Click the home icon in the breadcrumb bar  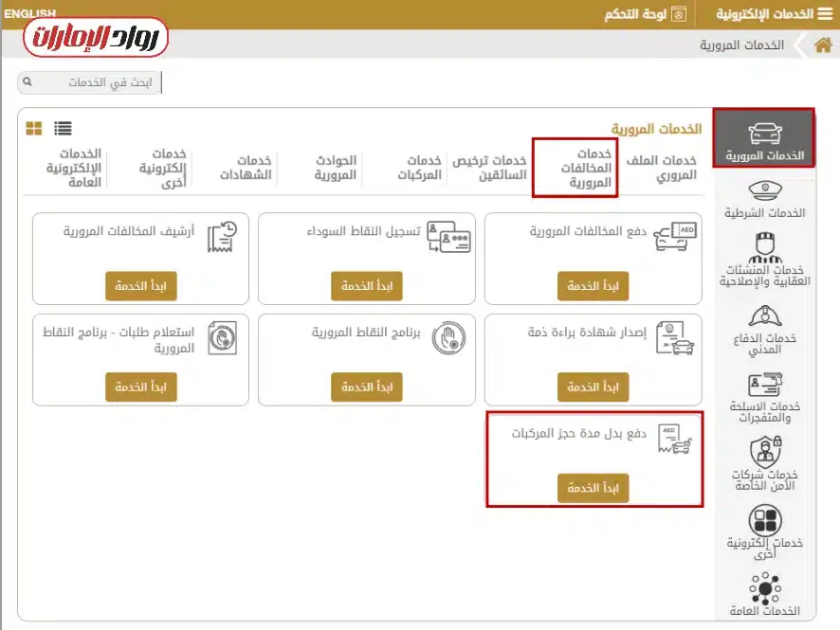(824, 45)
